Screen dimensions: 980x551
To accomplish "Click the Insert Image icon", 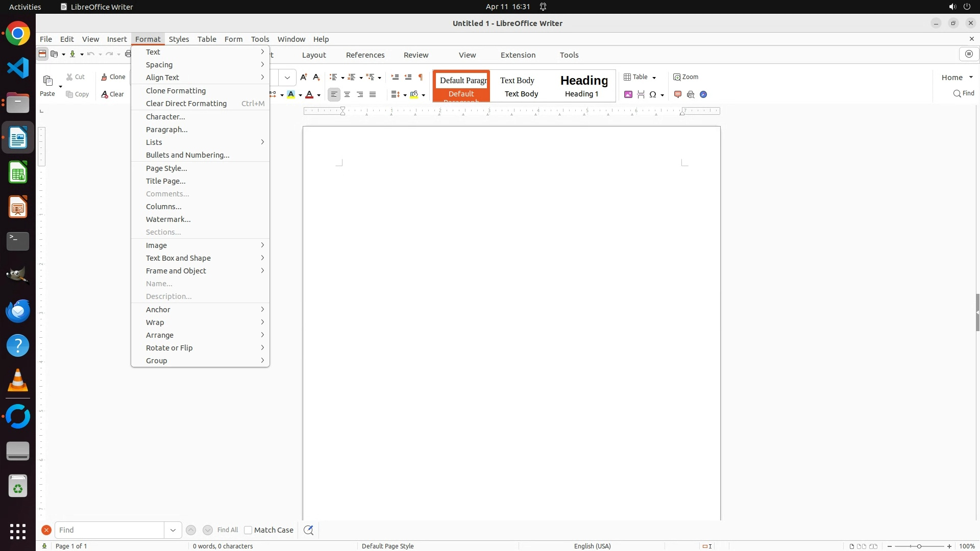I will [628, 94].
